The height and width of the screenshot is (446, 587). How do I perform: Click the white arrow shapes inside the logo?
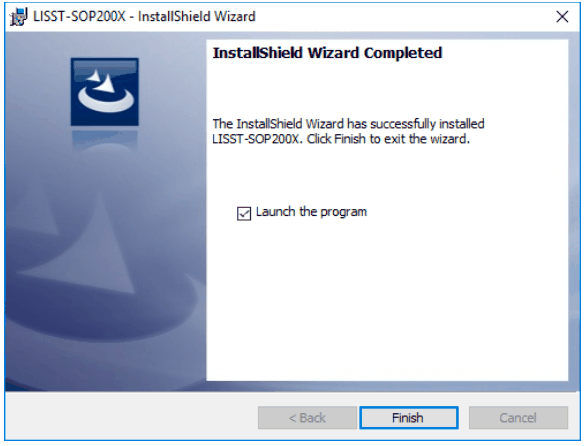click(102, 80)
